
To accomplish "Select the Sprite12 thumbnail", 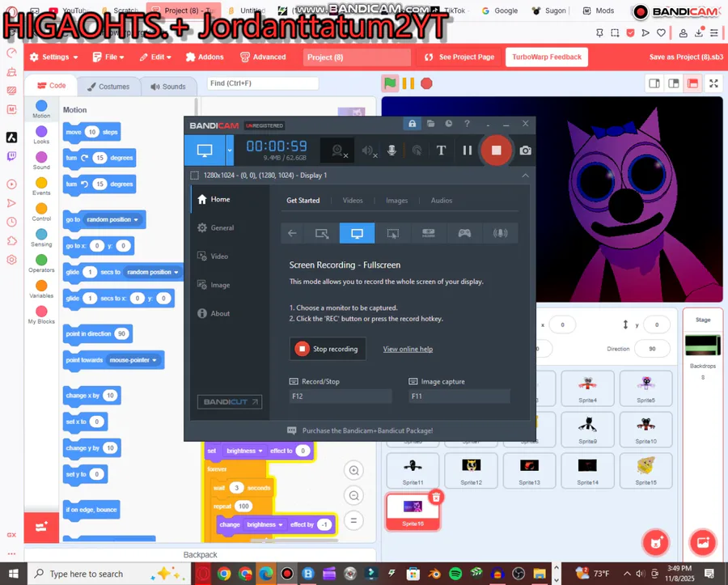I will [x=471, y=470].
